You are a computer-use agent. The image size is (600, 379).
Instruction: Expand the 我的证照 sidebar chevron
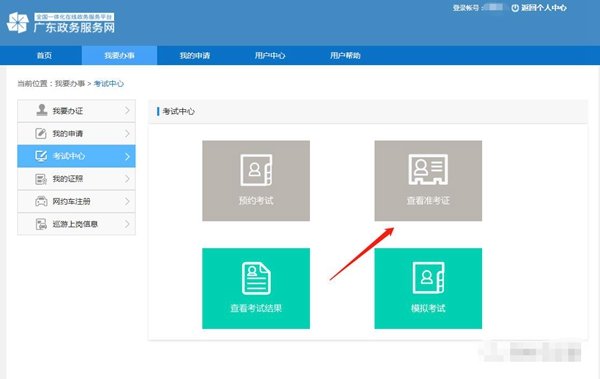tap(127, 179)
